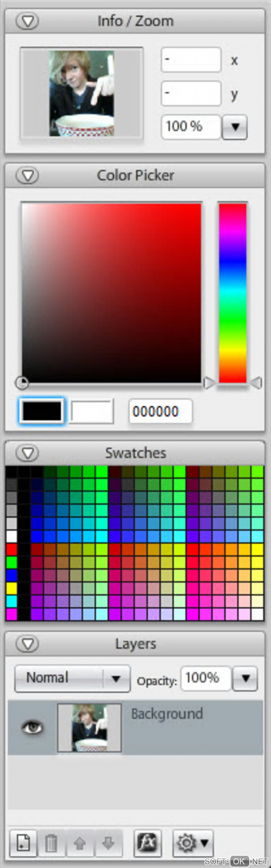
Task: Click the rainbow hue slider bar
Action: (x=233, y=293)
